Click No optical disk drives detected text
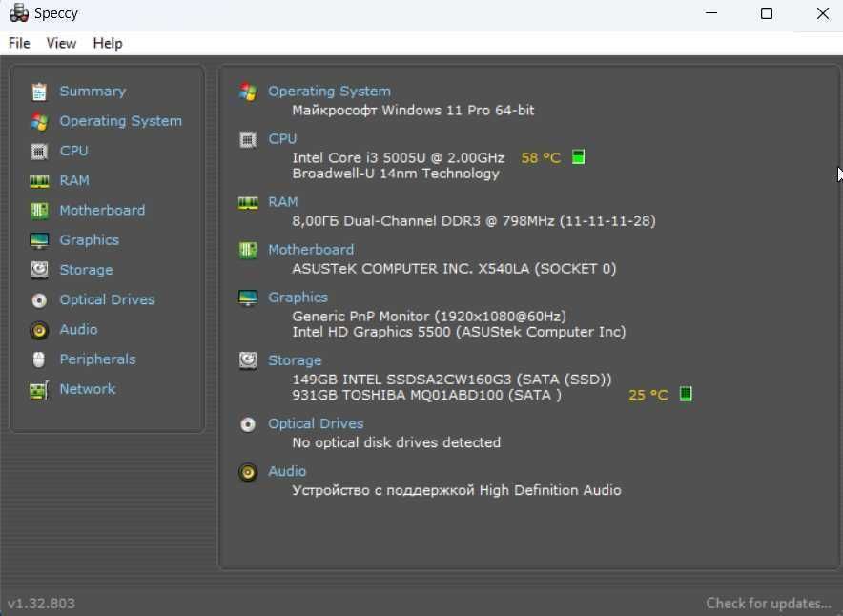Image resolution: width=843 pixels, height=616 pixels. coord(397,442)
